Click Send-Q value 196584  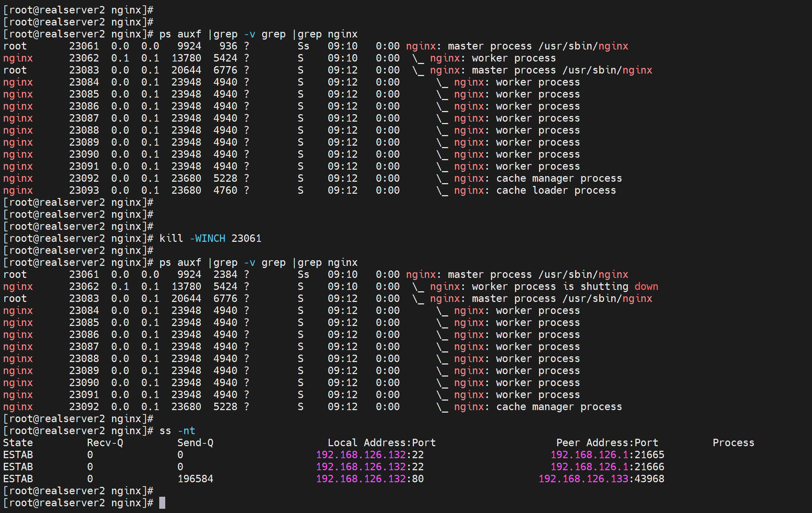point(195,479)
